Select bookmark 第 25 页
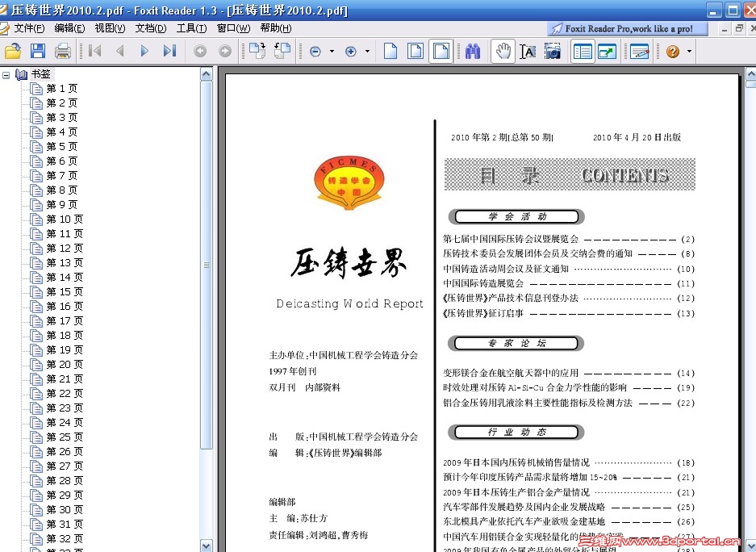 (65, 437)
